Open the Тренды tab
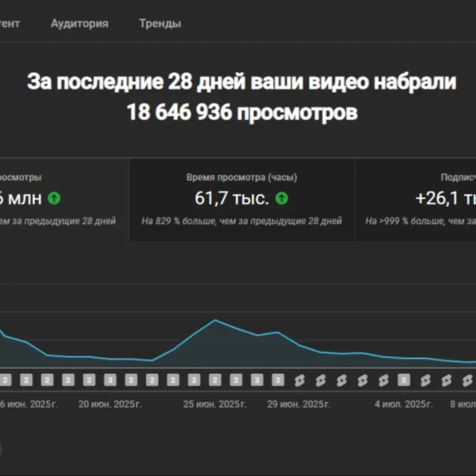Viewport: 476px width, 476px height. coord(160,23)
